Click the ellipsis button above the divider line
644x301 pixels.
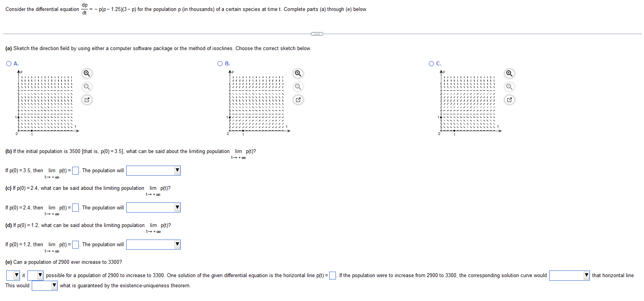point(317,34)
